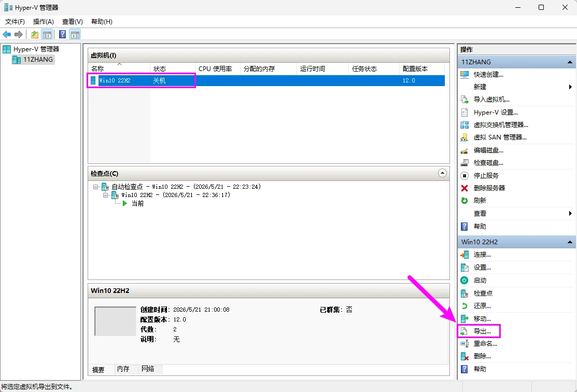Click the 虚拟 SAN 管理器 icon
The width and height of the screenshot is (577, 392).
(465, 137)
